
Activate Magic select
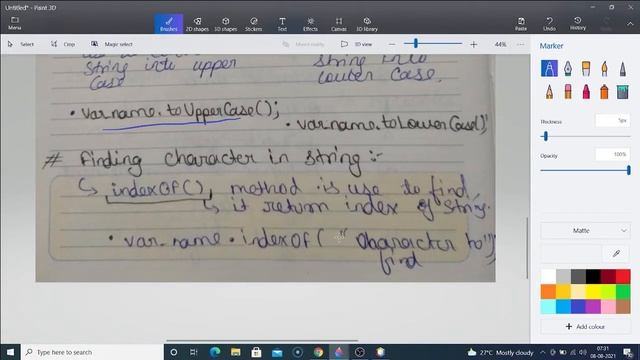point(111,44)
